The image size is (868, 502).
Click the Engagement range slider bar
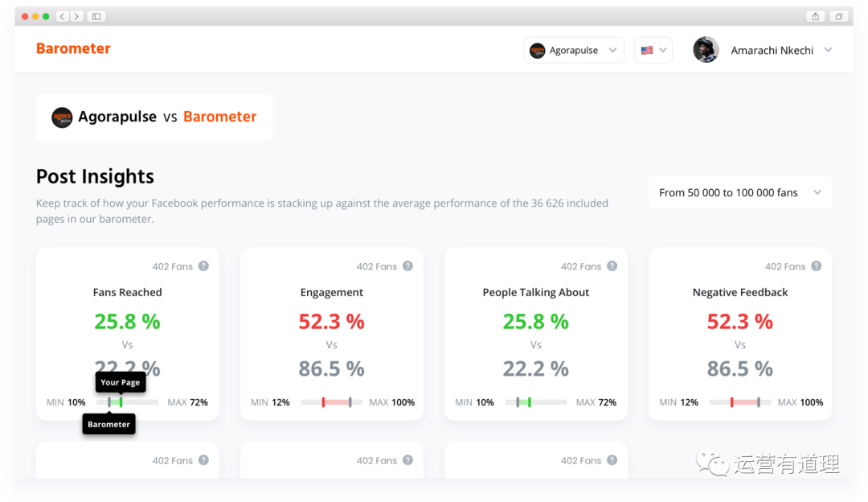pyautogui.click(x=331, y=402)
